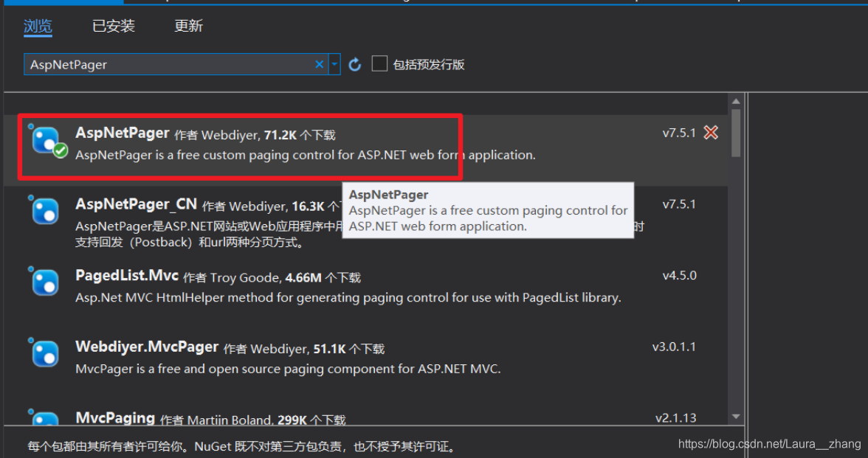The width and height of the screenshot is (868, 458).
Task: Click the 71.2K 个下载 download count
Action: [300, 135]
